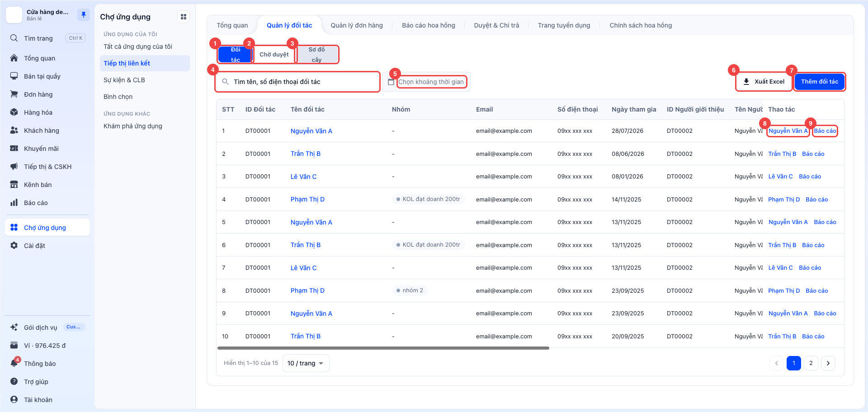Click the Khách hàng people icon
The height and width of the screenshot is (412, 868).
14,130
